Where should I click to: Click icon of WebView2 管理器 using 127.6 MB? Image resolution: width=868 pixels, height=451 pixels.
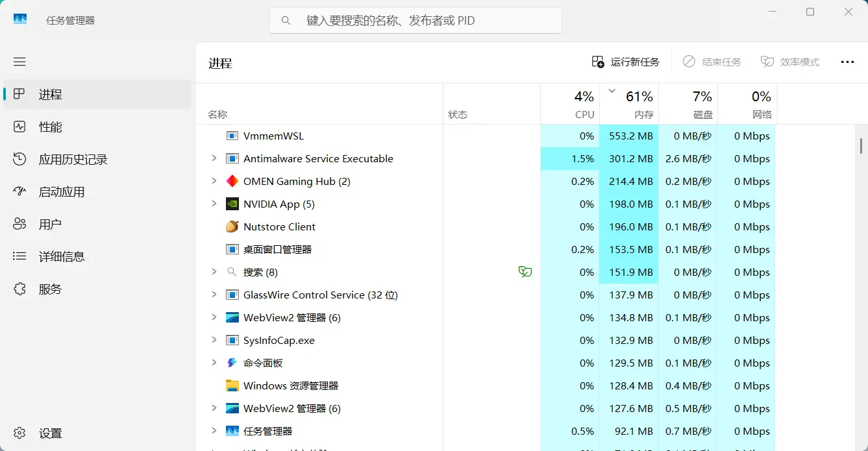tap(232, 408)
